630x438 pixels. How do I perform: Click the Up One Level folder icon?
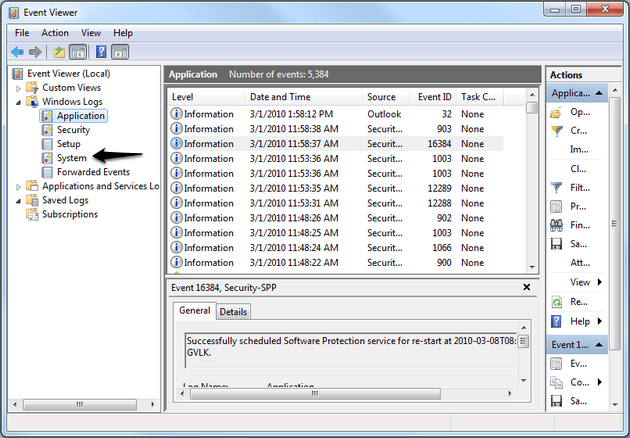coord(59,52)
